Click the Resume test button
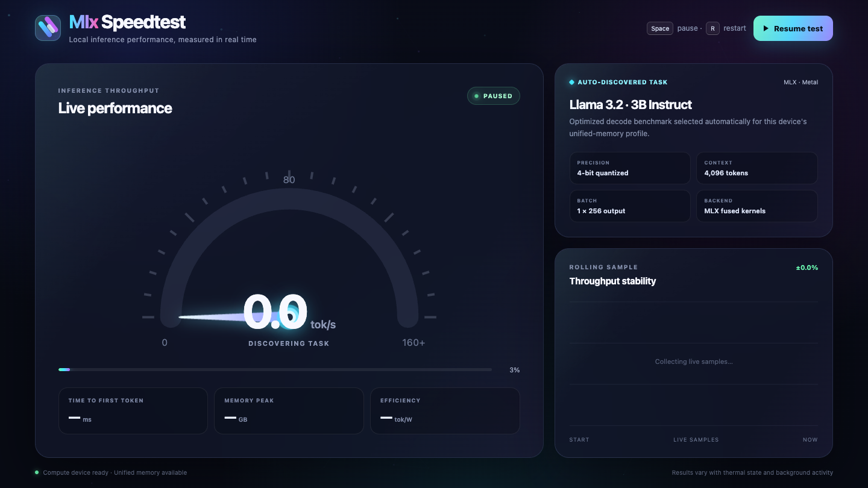 point(793,28)
